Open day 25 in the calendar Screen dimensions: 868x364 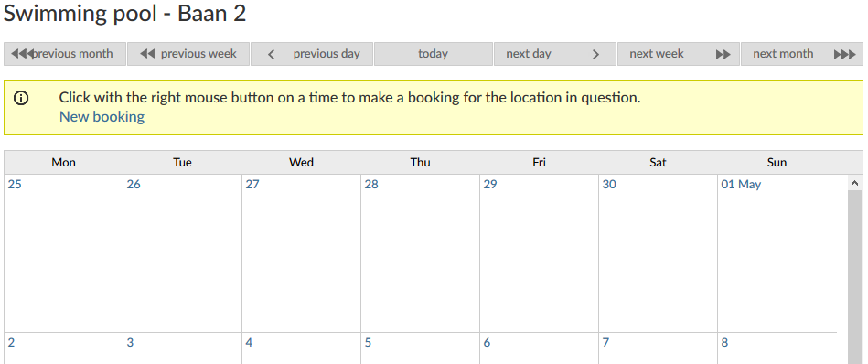tap(15, 184)
